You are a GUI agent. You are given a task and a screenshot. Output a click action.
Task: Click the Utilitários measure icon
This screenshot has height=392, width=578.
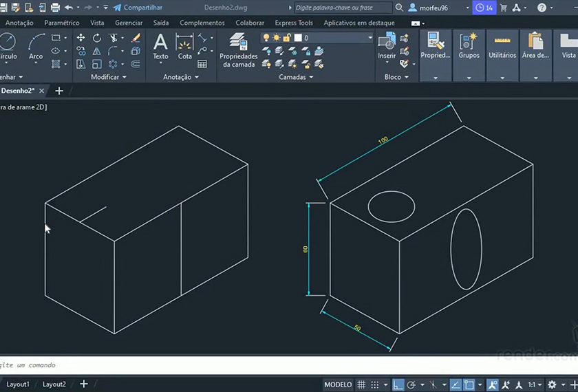pos(502,41)
